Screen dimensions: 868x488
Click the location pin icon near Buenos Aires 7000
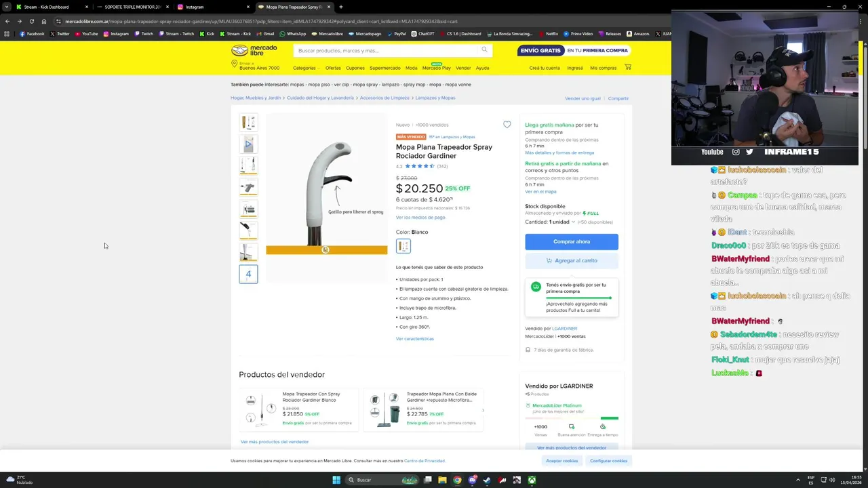(234, 64)
